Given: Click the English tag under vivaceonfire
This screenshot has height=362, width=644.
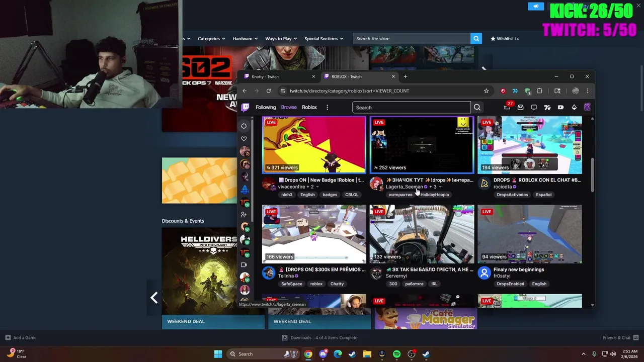Looking at the screenshot, I should point(307,195).
